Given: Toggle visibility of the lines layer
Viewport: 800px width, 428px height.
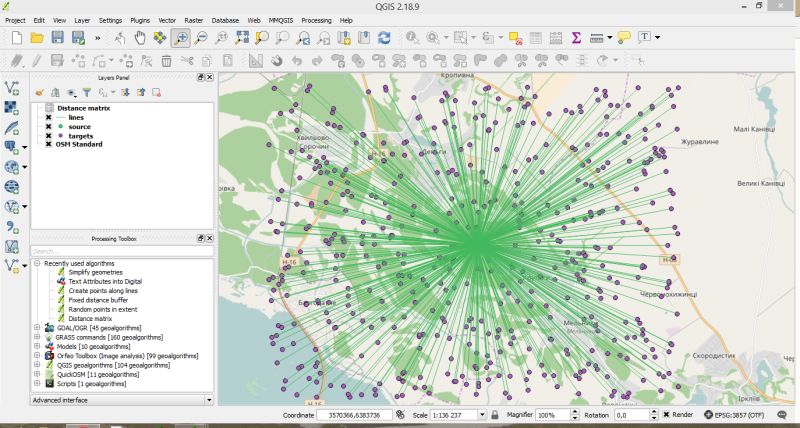Looking at the screenshot, I should [48, 117].
